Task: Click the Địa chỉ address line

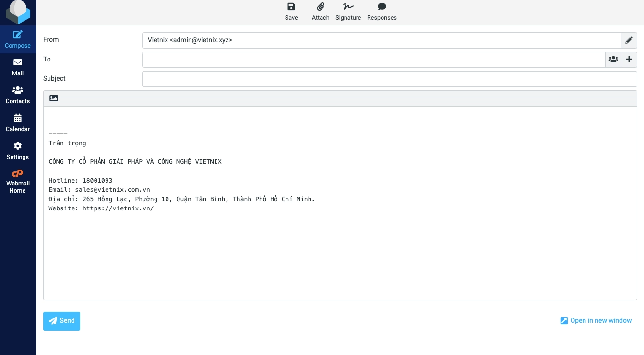Action: tap(182, 199)
